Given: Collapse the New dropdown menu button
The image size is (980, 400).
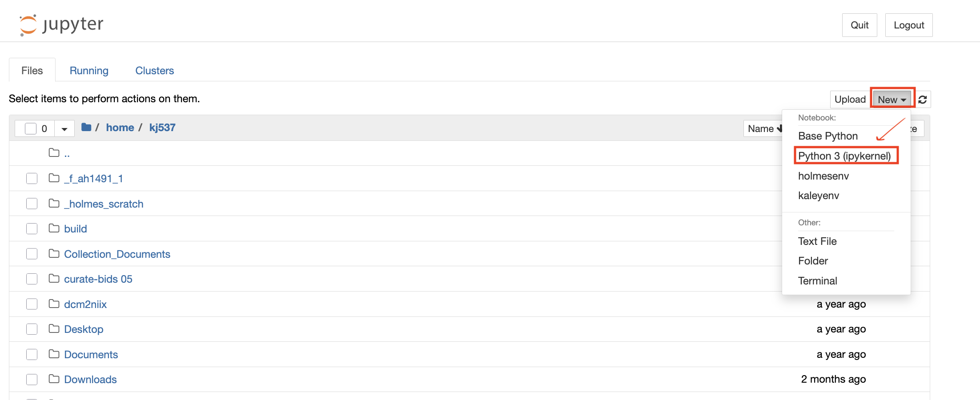Looking at the screenshot, I should tap(892, 100).
